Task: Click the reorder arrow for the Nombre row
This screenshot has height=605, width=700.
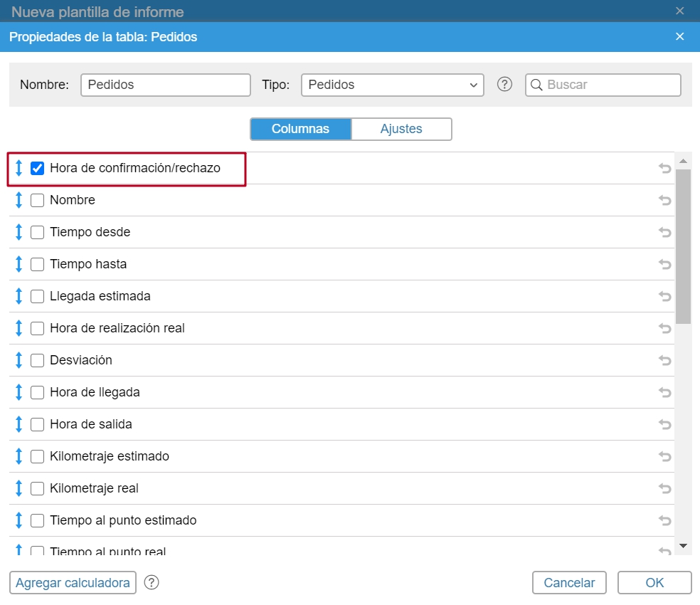Action: (19, 200)
